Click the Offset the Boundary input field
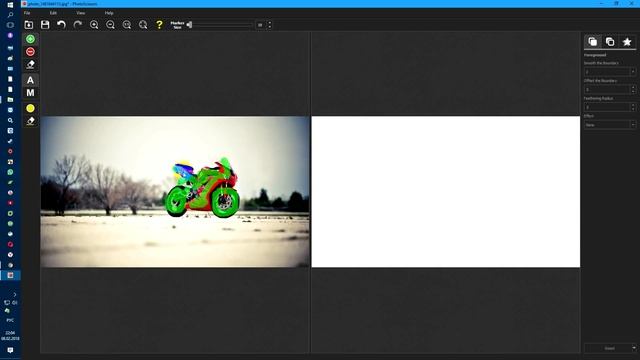640x360 pixels. click(x=607, y=89)
